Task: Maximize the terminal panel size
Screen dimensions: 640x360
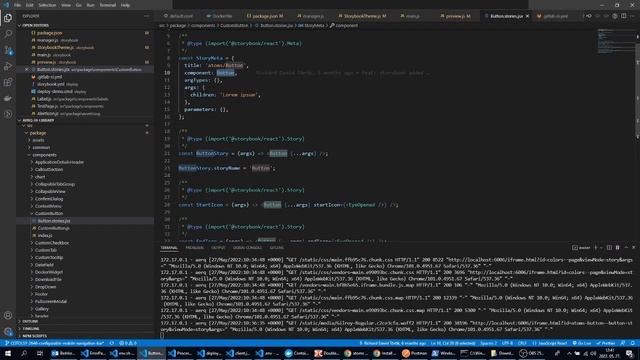Action: point(626,247)
